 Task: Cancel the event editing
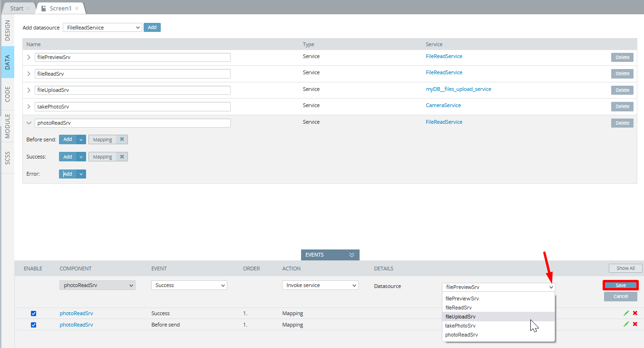(621, 296)
